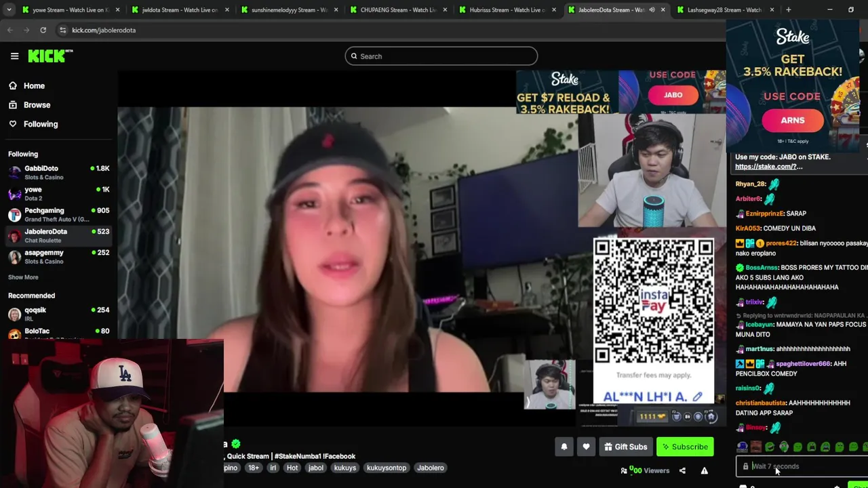The height and width of the screenshot is (488, 868).
Task: Click the notification bell icon
Action: coord(564,447)
